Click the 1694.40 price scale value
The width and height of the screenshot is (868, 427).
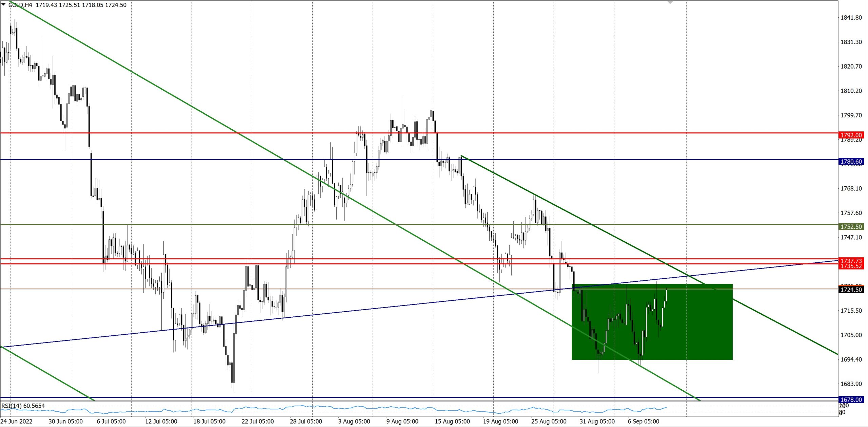point(851,359)
